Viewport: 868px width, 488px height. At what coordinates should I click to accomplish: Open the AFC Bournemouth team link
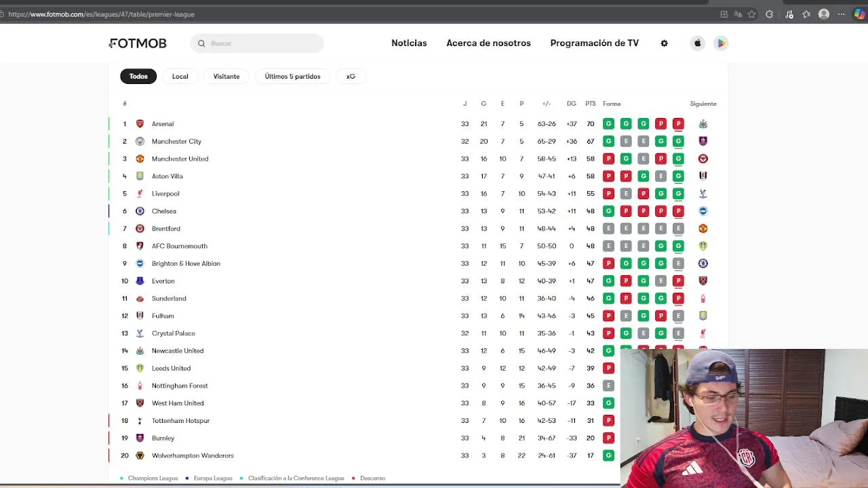pyautogui.click(x=180, y=246)
